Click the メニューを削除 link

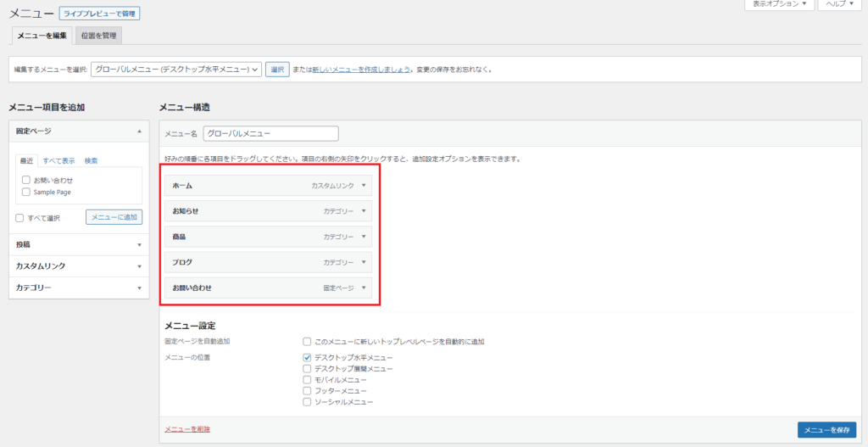(x=187, y=429)
